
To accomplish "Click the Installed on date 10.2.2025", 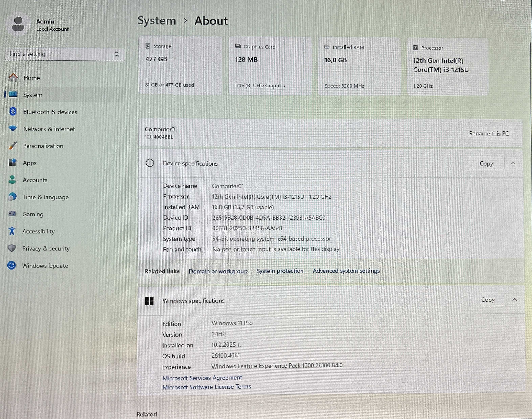I will point(226,345).
